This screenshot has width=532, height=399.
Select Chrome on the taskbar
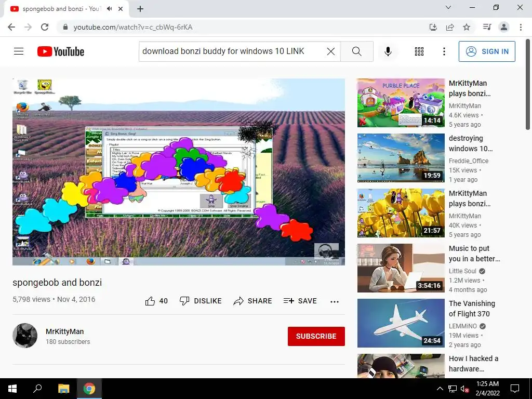89,389
